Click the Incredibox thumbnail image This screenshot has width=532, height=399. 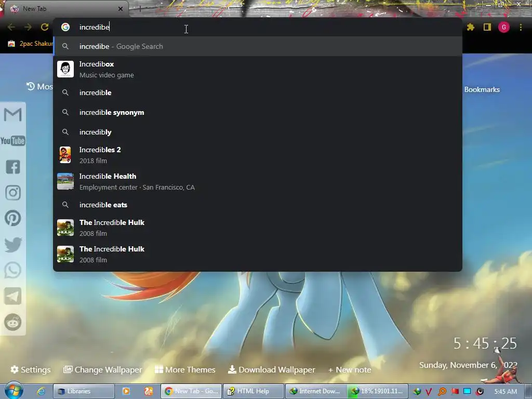click(65, 69)
